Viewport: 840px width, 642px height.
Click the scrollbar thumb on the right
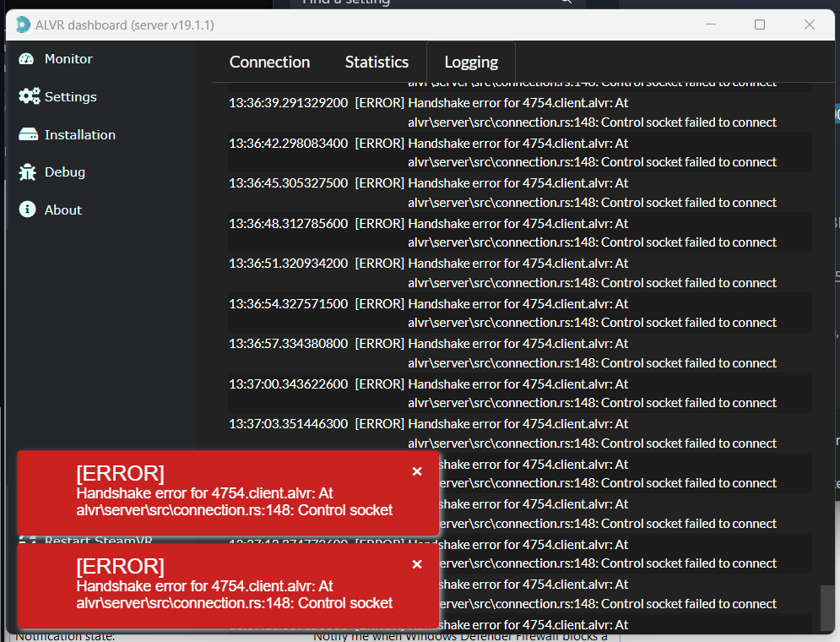pyautogui.click(x=826, y=603)
